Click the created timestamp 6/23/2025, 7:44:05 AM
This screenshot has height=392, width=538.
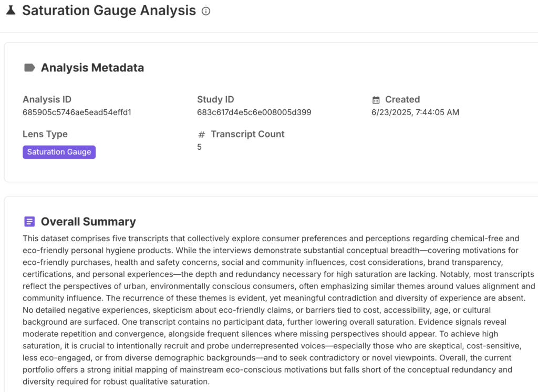(415, 112)
